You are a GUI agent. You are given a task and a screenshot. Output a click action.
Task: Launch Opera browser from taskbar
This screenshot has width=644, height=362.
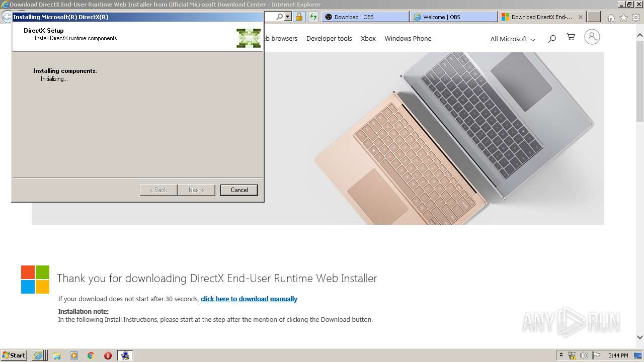coord(108,355)
